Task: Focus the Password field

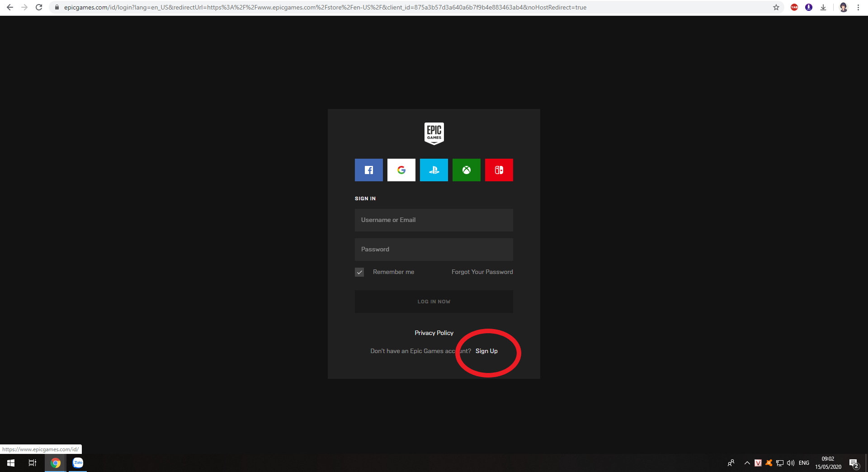Action: click(x=434, y=250)
